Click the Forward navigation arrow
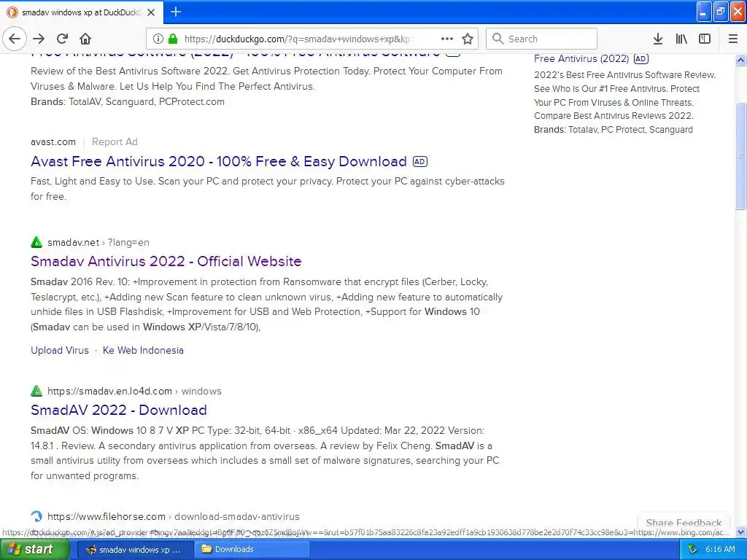 coord(39,39)
